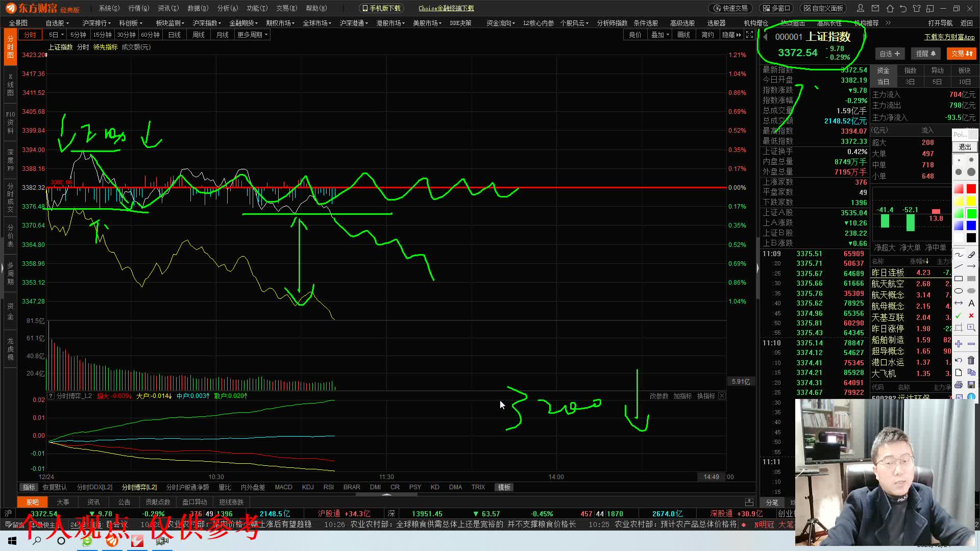Pick the solid yellow color swatch

(971, 201)
